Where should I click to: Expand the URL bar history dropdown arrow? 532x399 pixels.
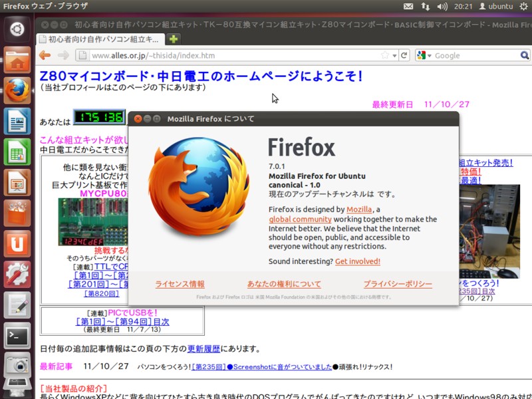tap(394, 56)
